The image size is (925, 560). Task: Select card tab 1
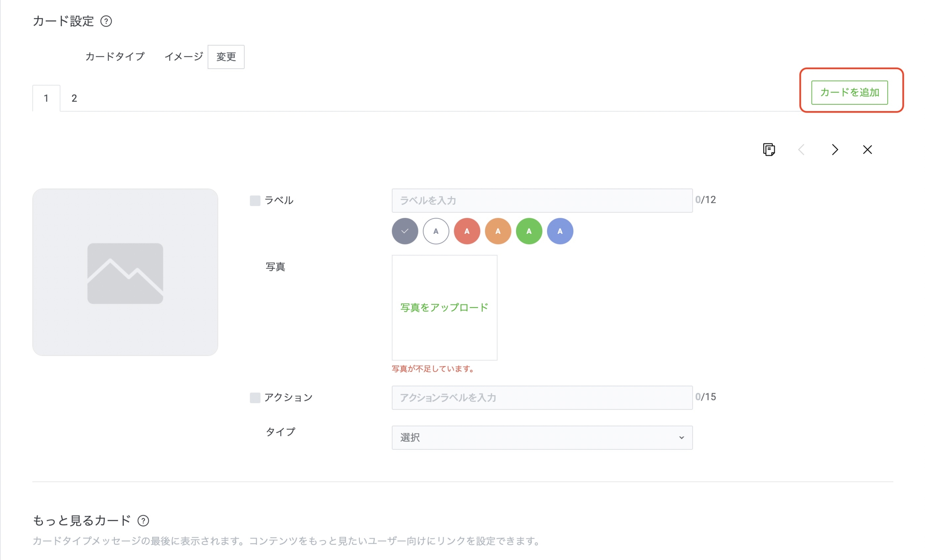[x=46, y=98]
